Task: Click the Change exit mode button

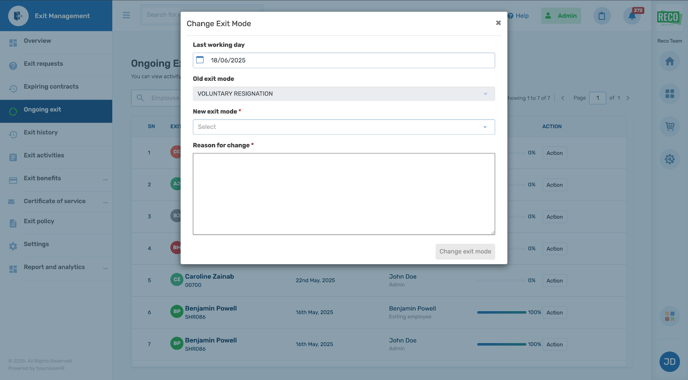Action: (465, 251)
